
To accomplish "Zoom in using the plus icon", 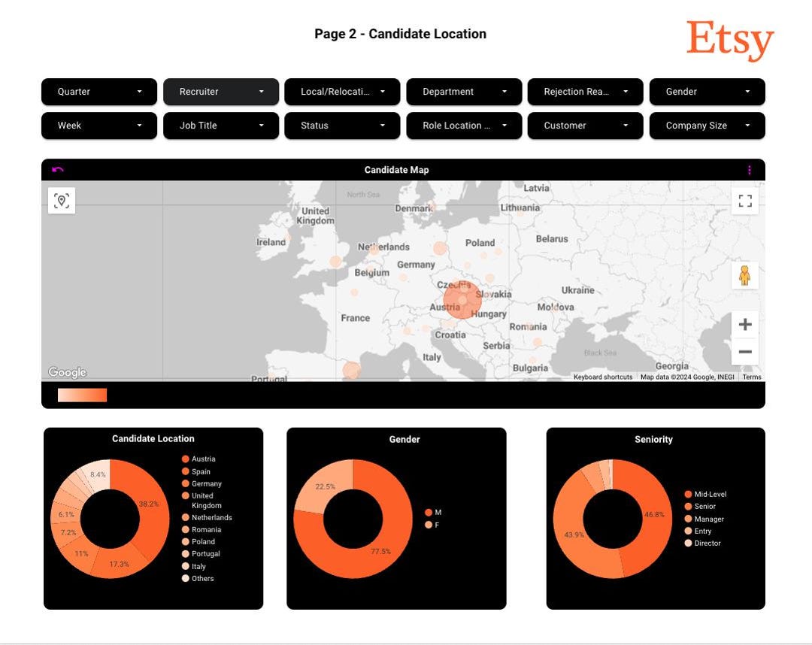I will (745, 324).
